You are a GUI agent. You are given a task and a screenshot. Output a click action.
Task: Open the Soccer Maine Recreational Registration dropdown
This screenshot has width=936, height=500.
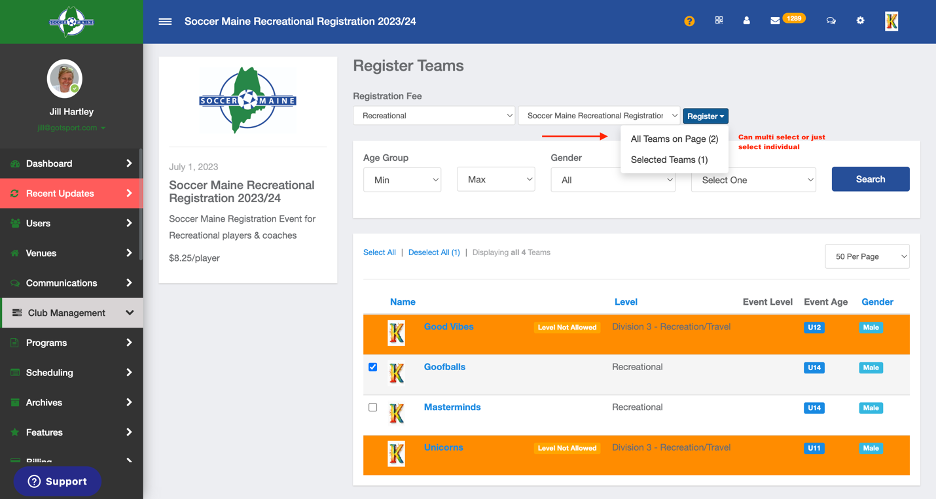tap(599, 116)
